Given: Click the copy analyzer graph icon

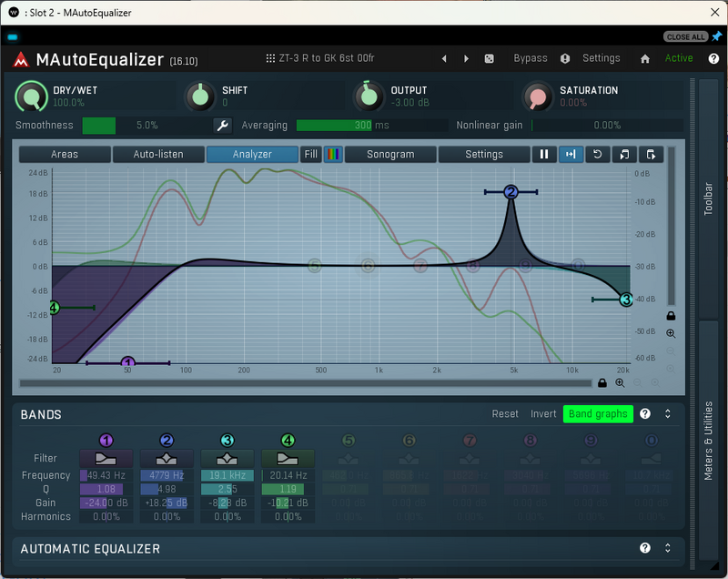Looking at the screenshot, I should coord(624,154).
